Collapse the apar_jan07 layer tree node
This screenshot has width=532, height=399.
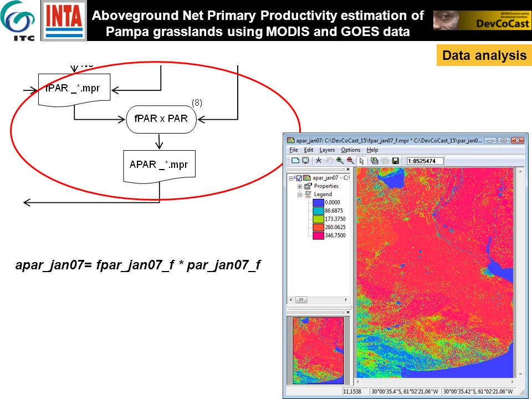(x=291, y=178)
